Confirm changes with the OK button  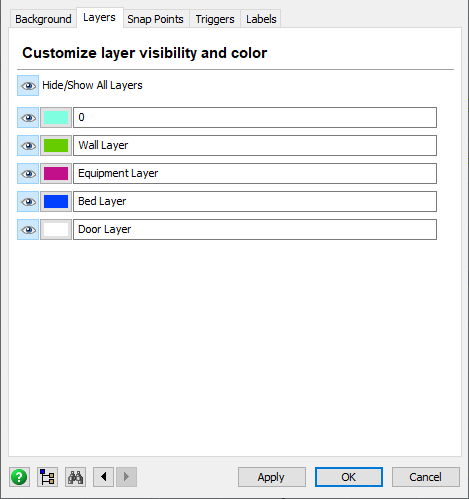click(x=349, y=477)
